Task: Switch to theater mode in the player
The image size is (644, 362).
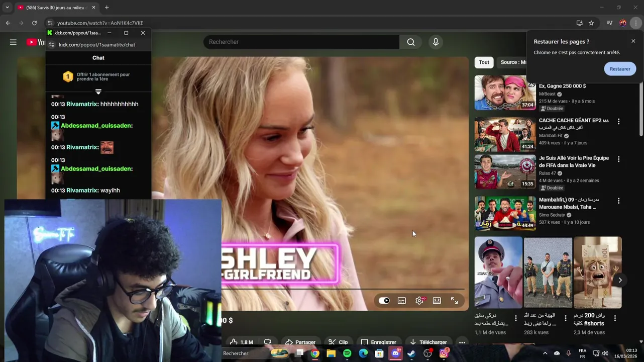Action: (437, 301)
